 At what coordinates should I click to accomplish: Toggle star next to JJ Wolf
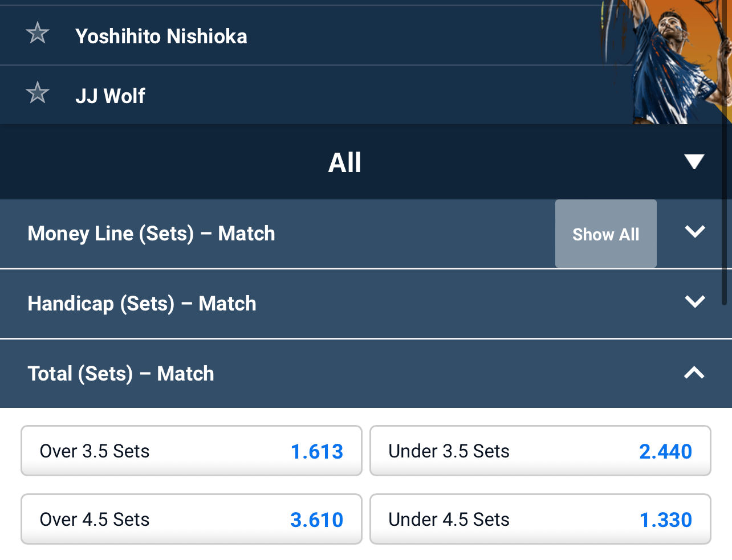[x=38, y=93]
